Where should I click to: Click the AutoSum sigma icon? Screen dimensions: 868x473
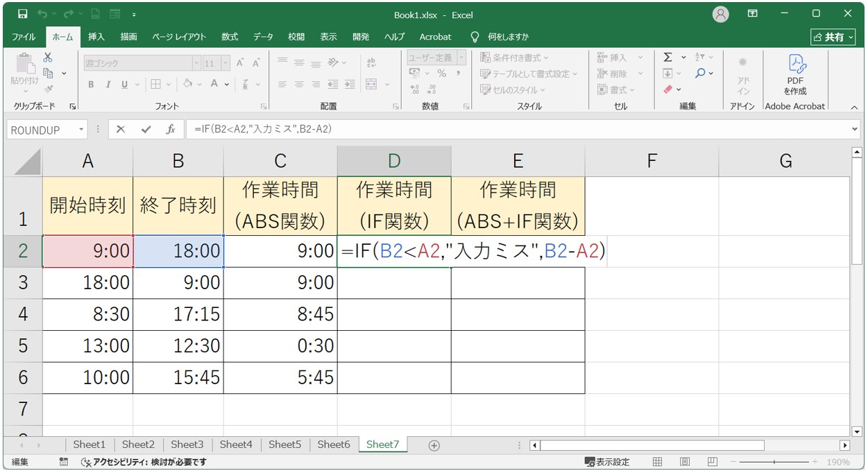pos(667,58)
